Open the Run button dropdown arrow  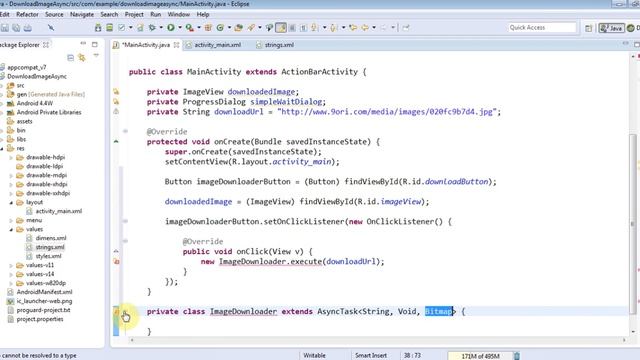(180, 27)
